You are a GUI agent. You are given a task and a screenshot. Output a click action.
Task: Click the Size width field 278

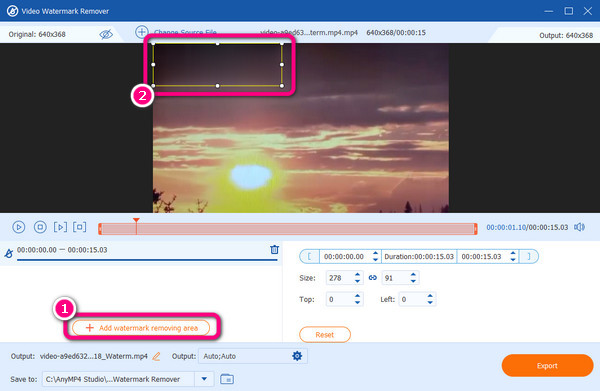tap(339, 278)
